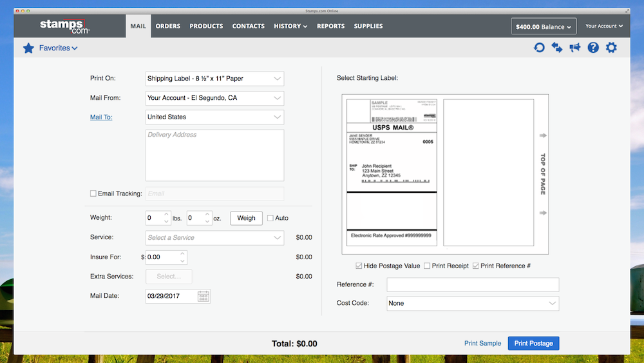The image size is (644, 363).
Task: Click the Print Sample link
Action: (x=482, y=343)
